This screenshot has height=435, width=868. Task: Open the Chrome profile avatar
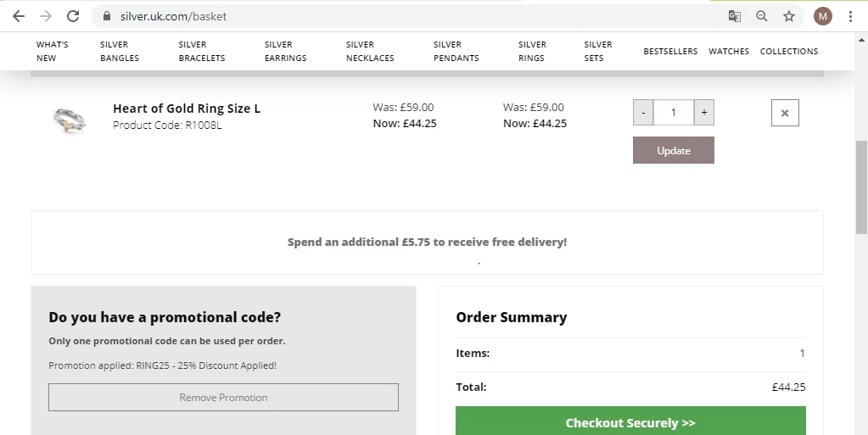pos(822,16)
